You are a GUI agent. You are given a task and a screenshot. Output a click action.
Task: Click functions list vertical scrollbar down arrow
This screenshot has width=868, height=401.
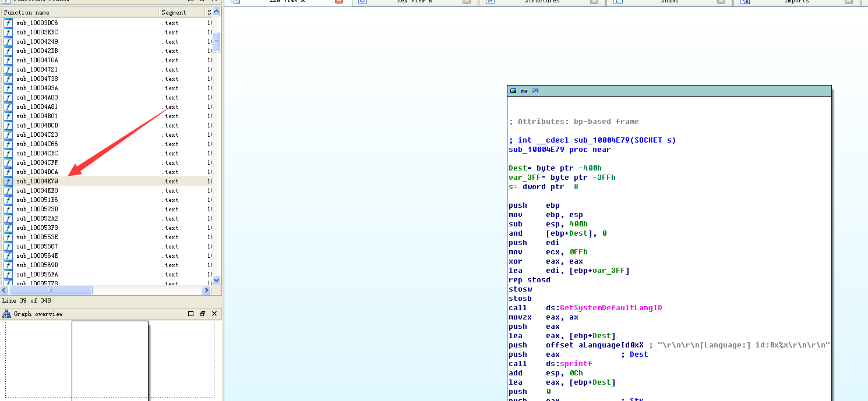217,280
